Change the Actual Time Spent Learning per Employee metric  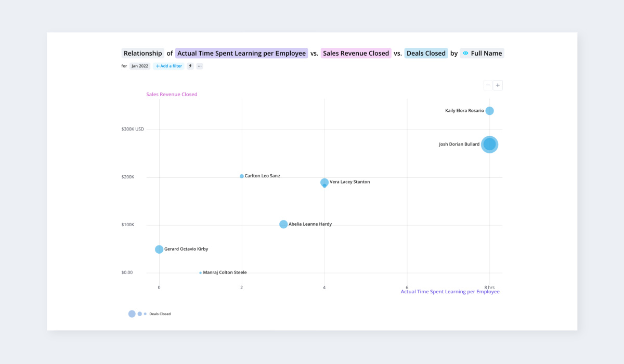coord(242,53)
